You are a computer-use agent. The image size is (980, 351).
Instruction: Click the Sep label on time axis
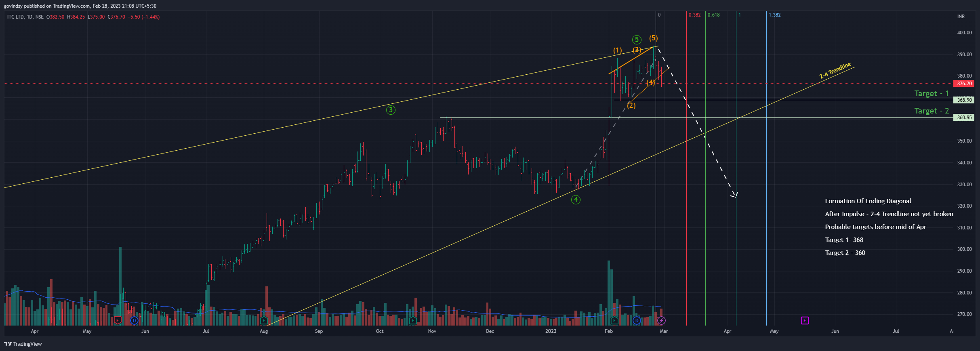[319, 331]
